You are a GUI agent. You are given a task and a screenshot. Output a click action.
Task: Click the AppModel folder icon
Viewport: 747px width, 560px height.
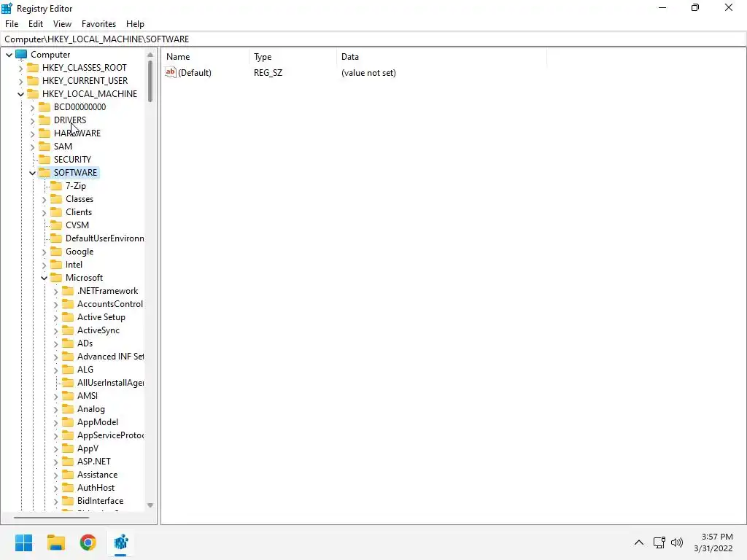(x=68, y=422)
